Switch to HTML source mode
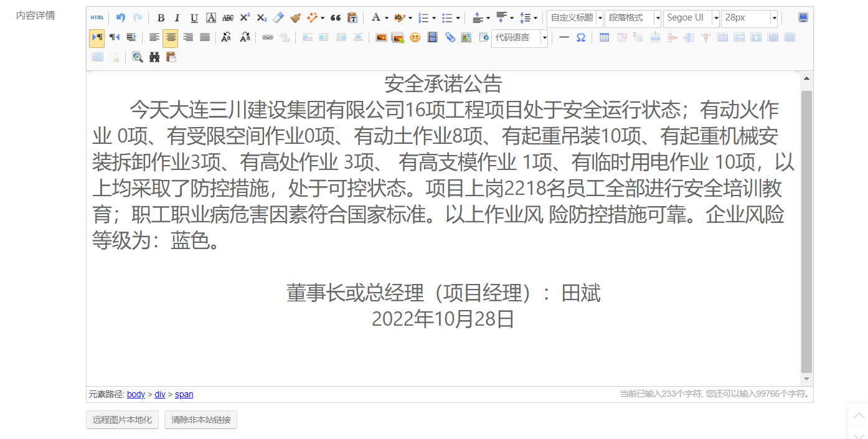 click(x=97, y=18)
